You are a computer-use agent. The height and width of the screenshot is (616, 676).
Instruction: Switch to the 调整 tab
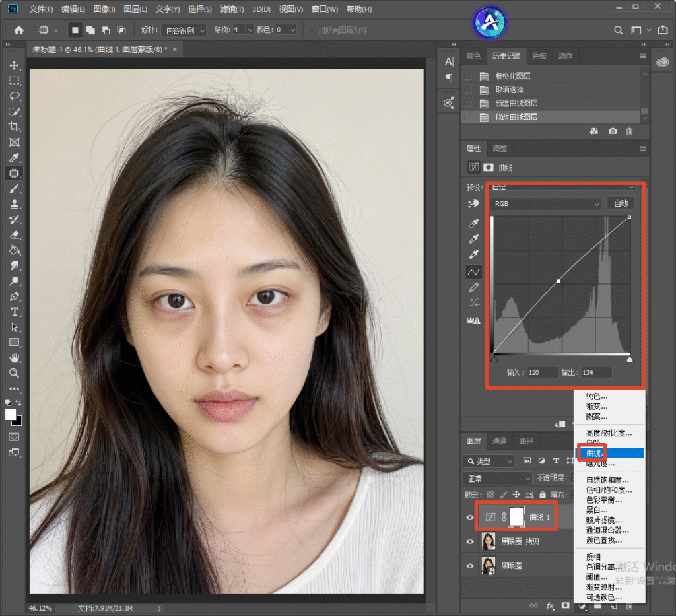point(500,149)
